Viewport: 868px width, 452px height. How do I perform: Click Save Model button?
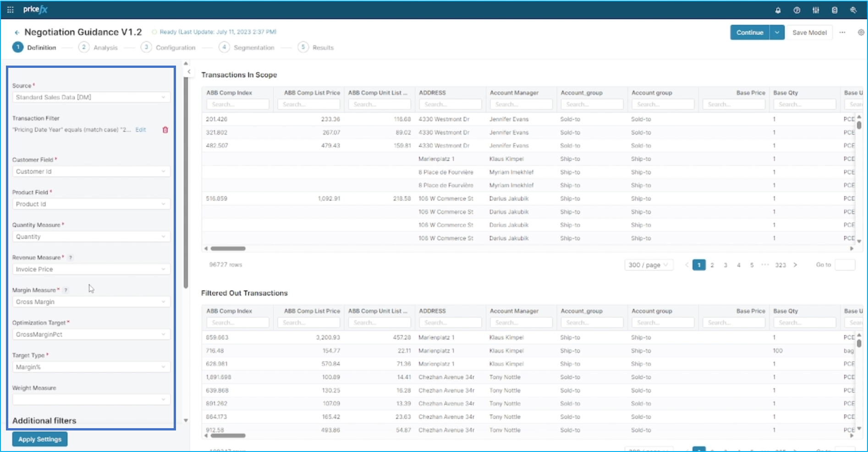(x=809, y=33)
